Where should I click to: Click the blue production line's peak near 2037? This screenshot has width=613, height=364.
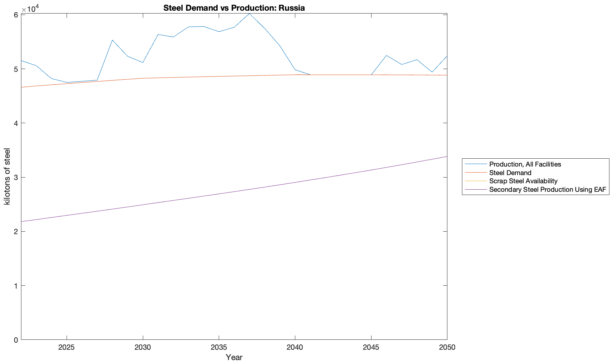[x=249, y=14]
